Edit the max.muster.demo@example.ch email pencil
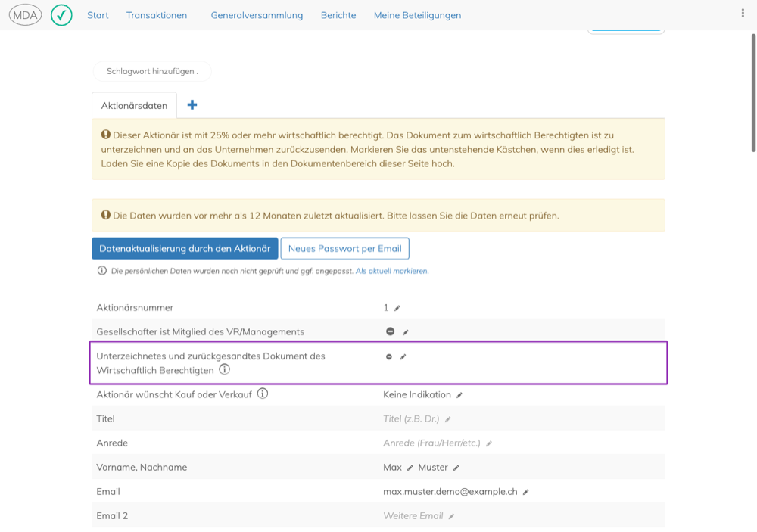Image resolution: width=757 pixels, height=532 pixels. click(x=526, y=492)
